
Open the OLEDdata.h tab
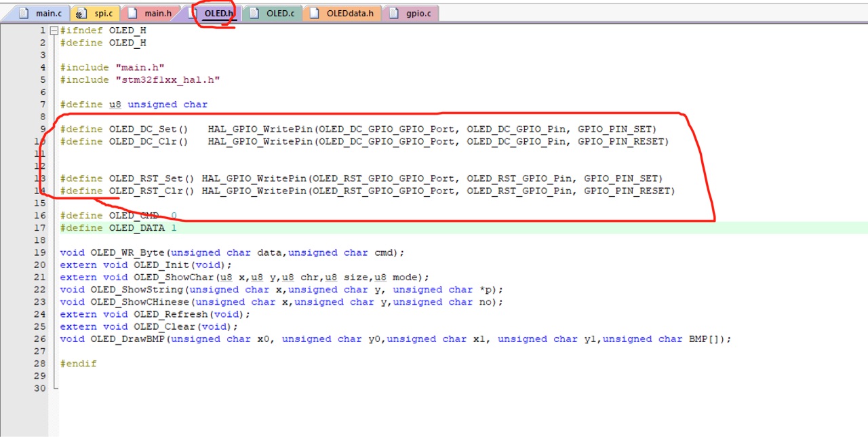342,13
